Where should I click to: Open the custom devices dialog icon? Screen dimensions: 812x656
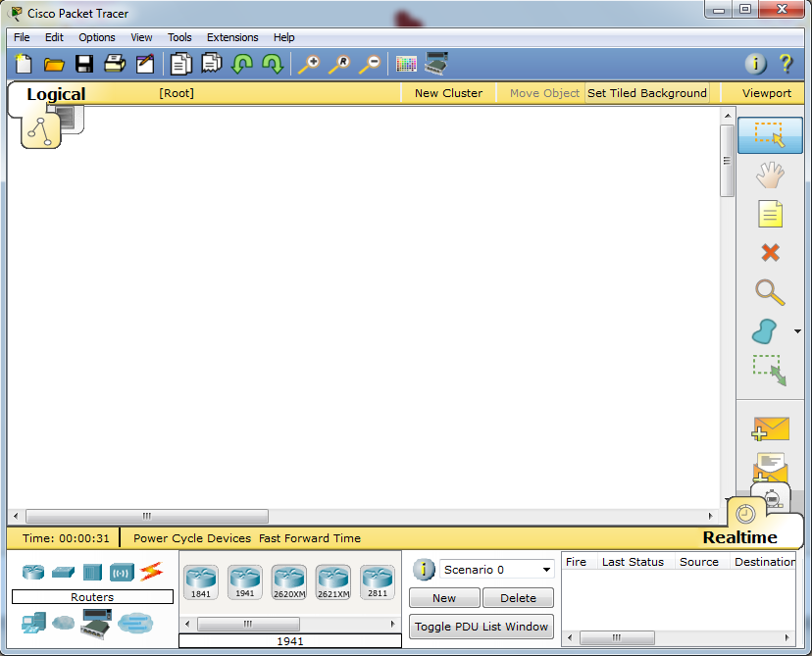436,63
